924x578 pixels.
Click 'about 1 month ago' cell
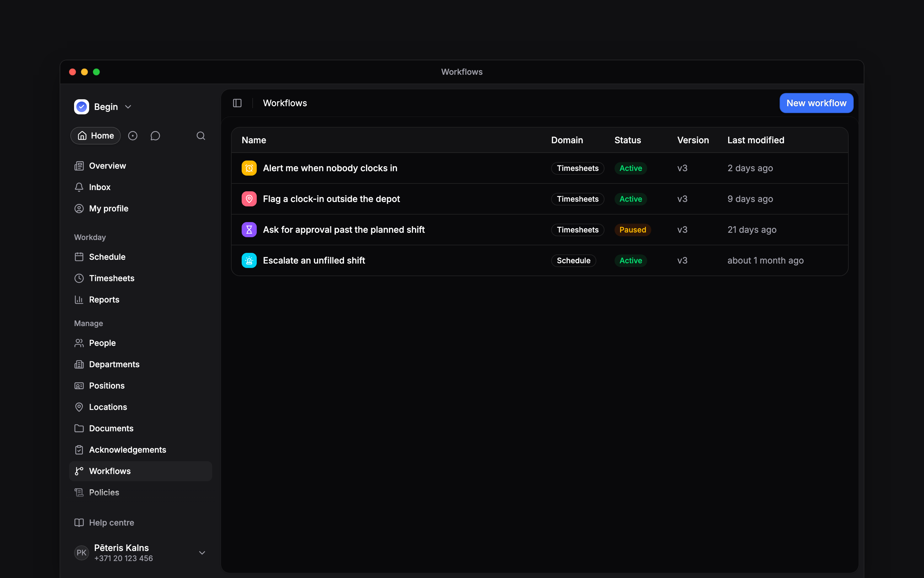click(x=766, y=261)
